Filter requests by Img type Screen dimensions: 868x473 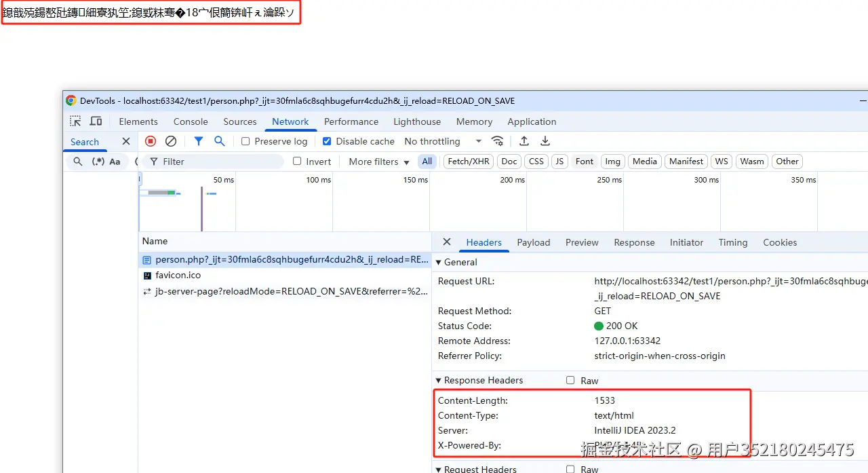pos(613,162)
